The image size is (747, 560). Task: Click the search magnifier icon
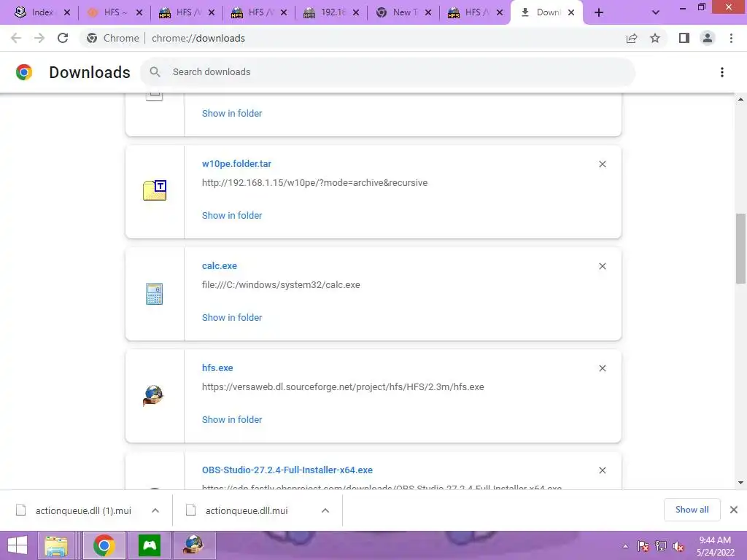155,72
